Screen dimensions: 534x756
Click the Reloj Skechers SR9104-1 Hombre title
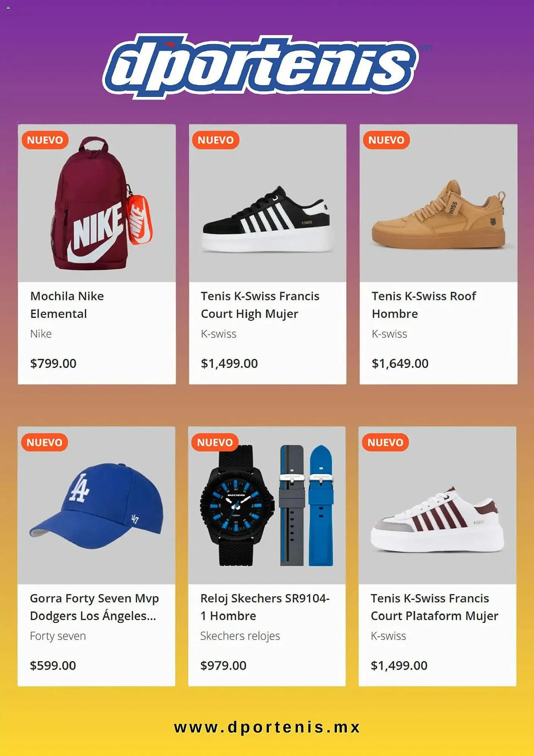tap(265, 607)
